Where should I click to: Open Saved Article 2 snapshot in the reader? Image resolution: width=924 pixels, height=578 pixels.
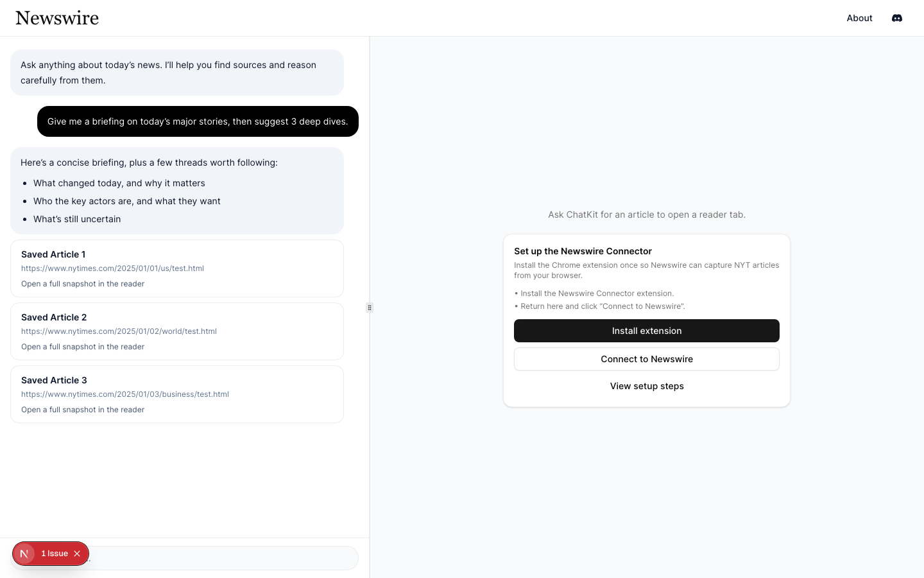tap(83, 347)
